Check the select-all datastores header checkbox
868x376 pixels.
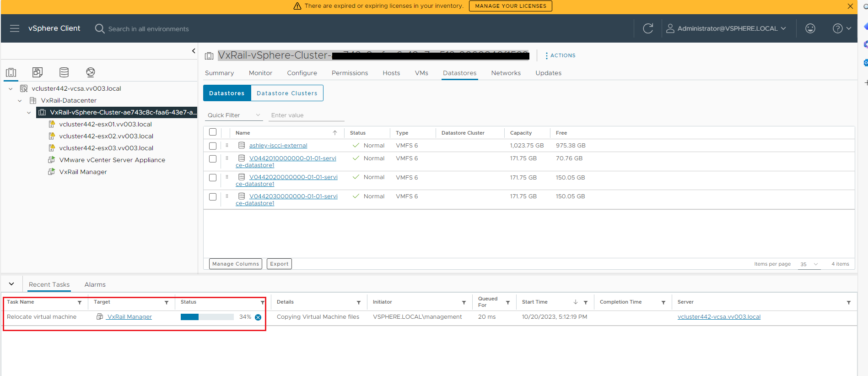213,132
